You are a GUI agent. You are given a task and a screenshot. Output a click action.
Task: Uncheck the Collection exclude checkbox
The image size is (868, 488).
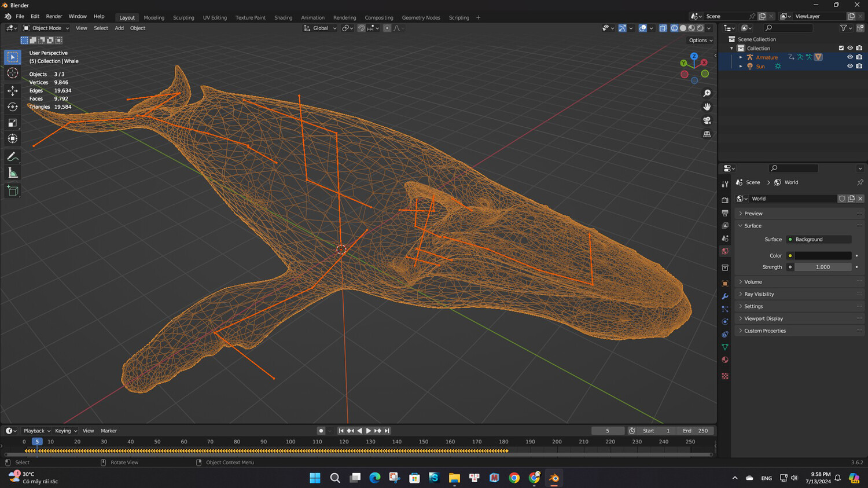(x=841, y=48)
